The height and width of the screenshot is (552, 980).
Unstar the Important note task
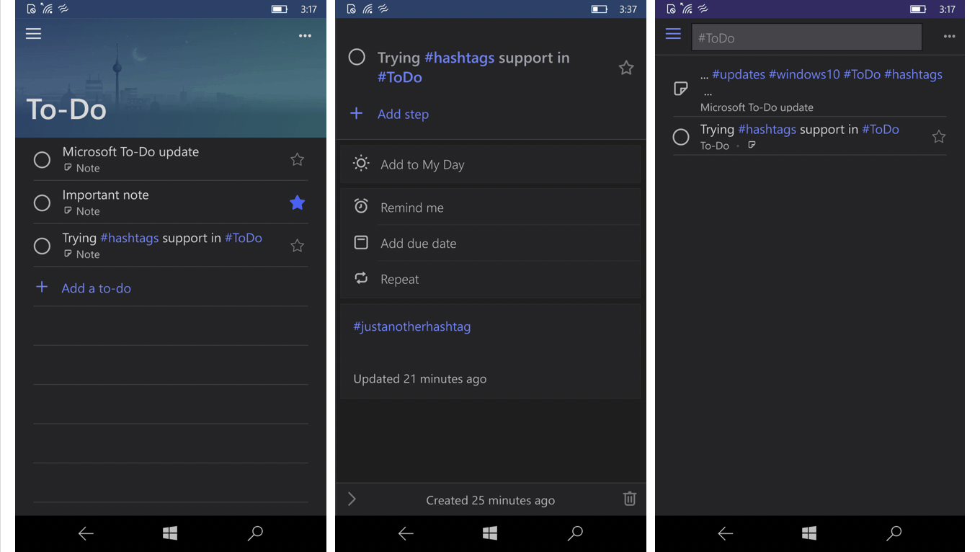pyautogui.click(x=297, y=202)
